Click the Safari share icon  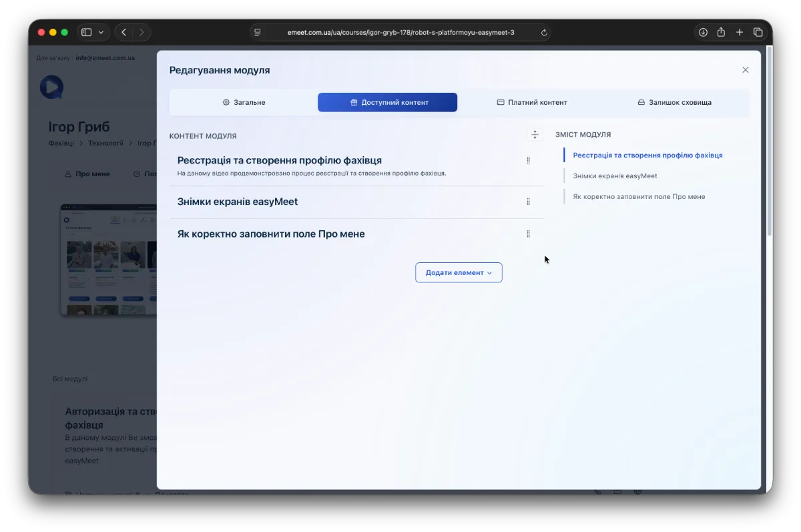pos(721,32)
